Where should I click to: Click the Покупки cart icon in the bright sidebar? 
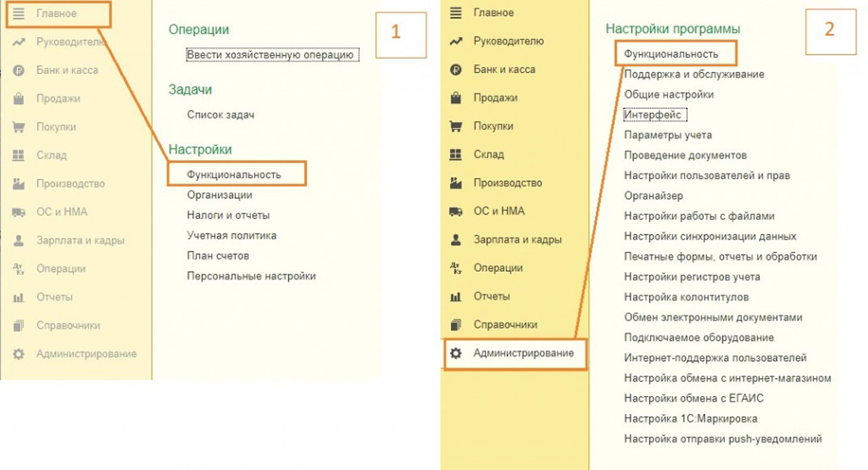click(x=456, y=126)
